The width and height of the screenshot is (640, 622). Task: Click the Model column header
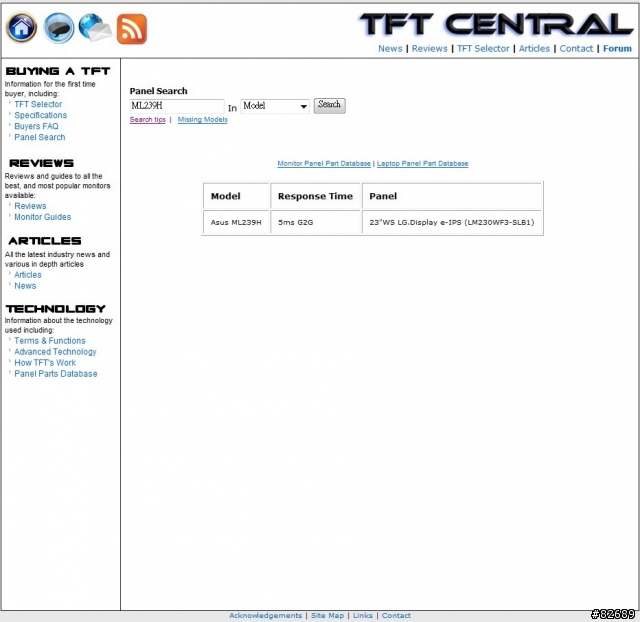[236, 196]
